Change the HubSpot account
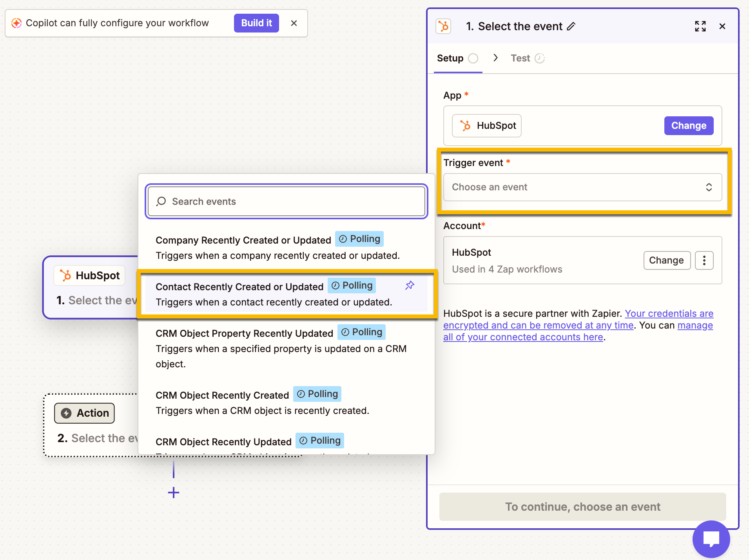 pyautogui.click(x=667, y=260)
